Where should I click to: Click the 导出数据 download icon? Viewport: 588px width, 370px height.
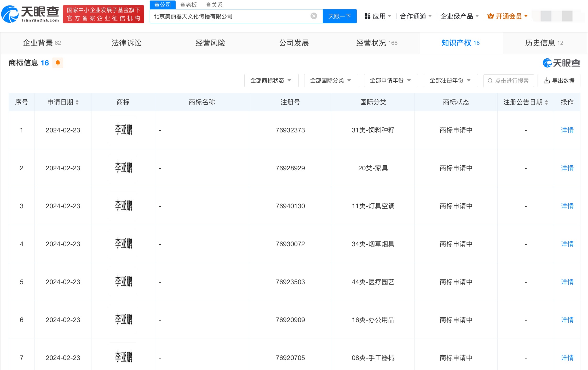(x=547, y=81)
